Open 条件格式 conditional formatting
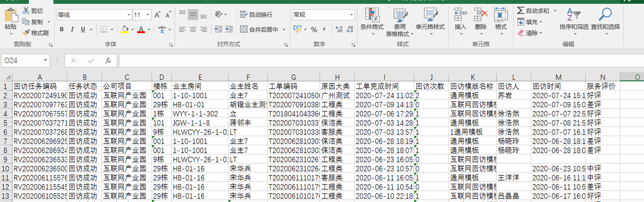This screenshot has height=202, width=644. pyautogui.click(x=371, y=21)
